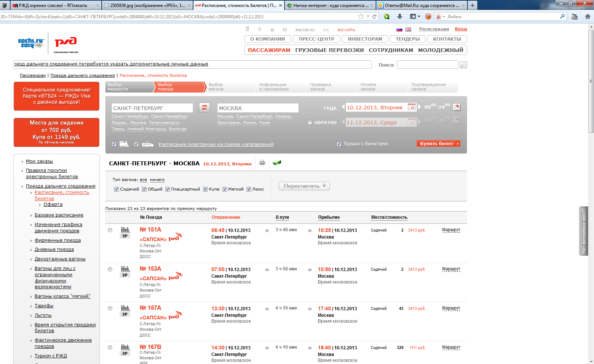Click the Купить билет button

[x=439, y=143]
